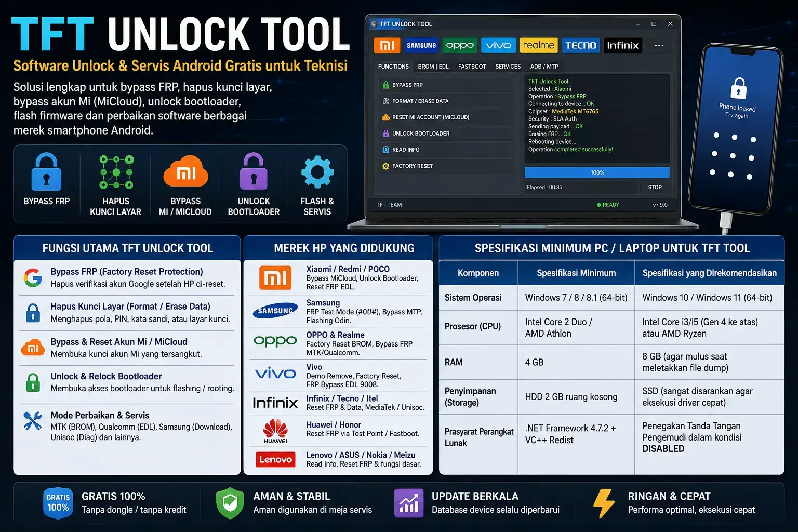This screenshot has height=532, width=798.
Task: Click the '4 GB' minimum RAM cell
Action: pos(576,362)
